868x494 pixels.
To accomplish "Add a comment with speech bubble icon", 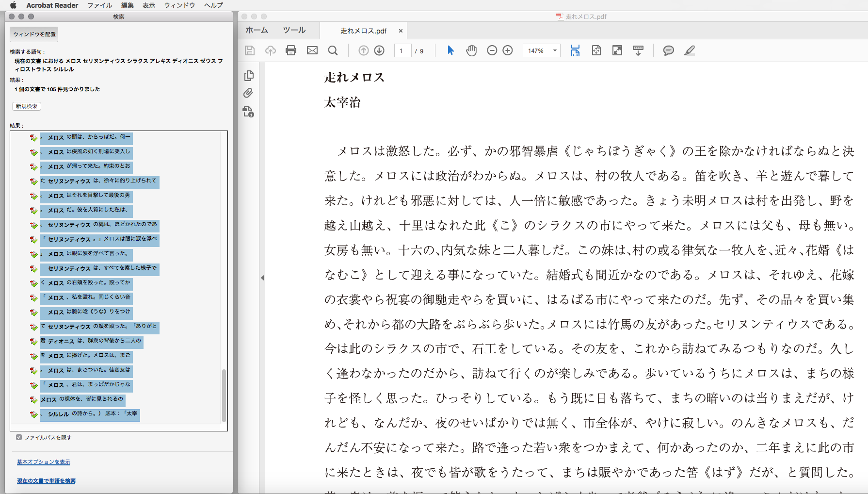I will (668, 50).
